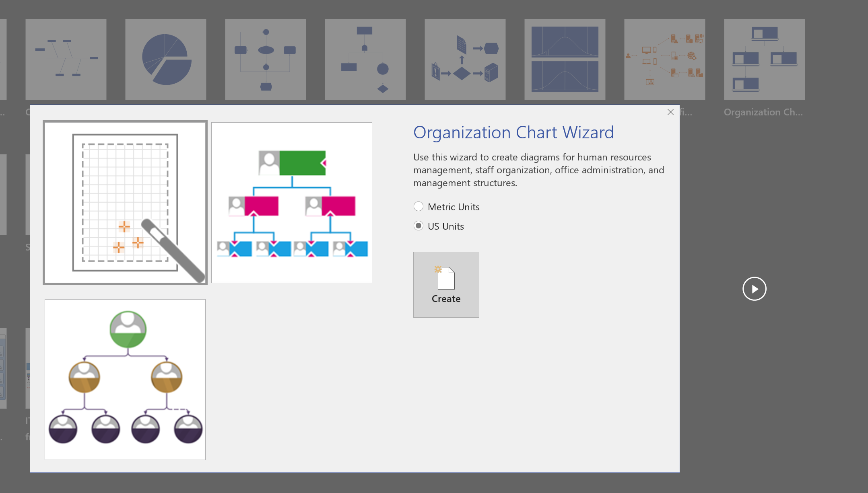Click the Create new file icon

click(x=447, y=278)
